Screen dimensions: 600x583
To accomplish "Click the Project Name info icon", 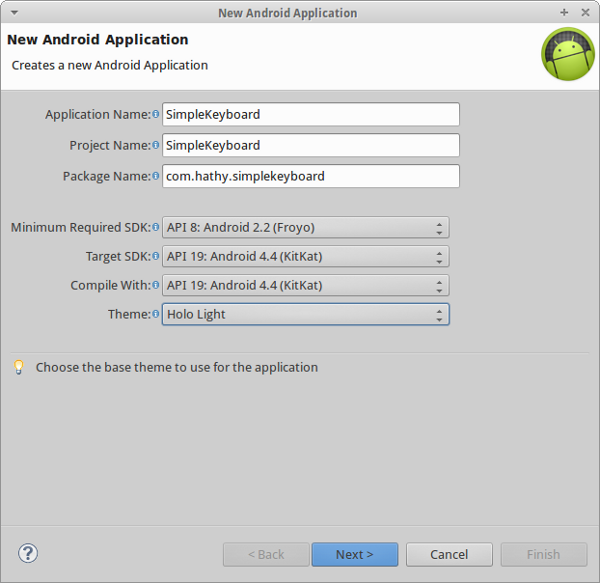I will pyautogui.click(x=155, y=145).
